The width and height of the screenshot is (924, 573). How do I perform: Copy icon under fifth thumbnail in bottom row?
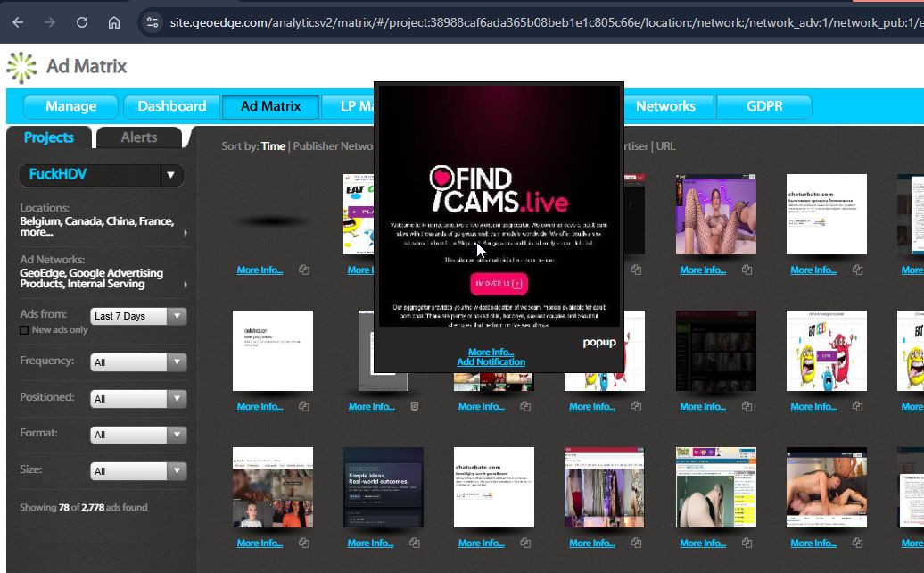[747, 543]
